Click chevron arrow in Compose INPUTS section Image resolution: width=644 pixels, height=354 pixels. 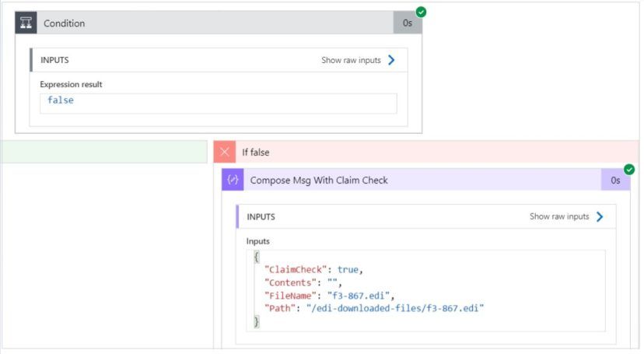599,217
